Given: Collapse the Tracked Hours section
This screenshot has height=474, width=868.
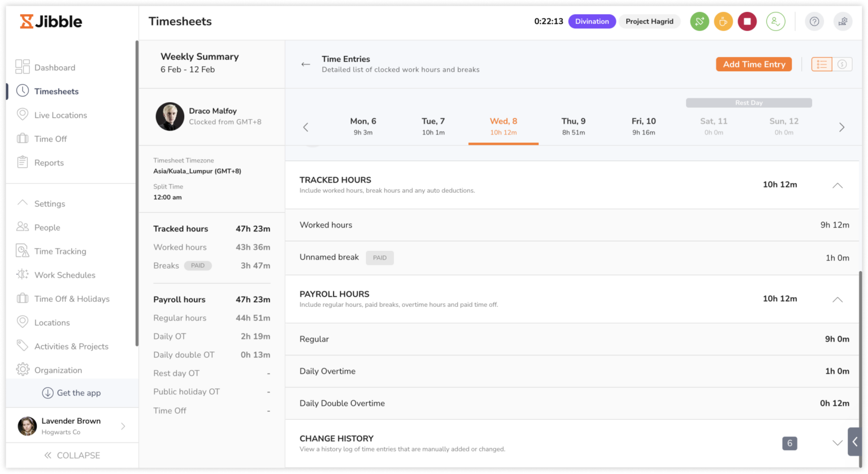Looking at the screenshot, I should click(x=837, y=185).
